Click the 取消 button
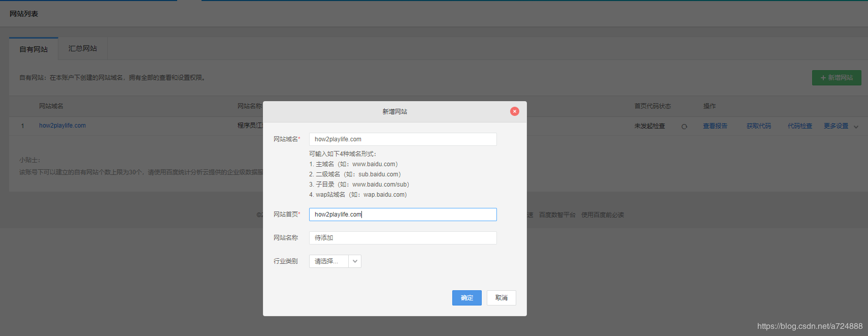 (x=502, y=298)
